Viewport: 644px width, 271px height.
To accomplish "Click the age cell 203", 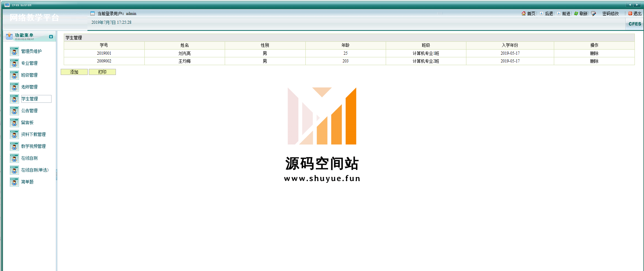I will pos(345,61).
